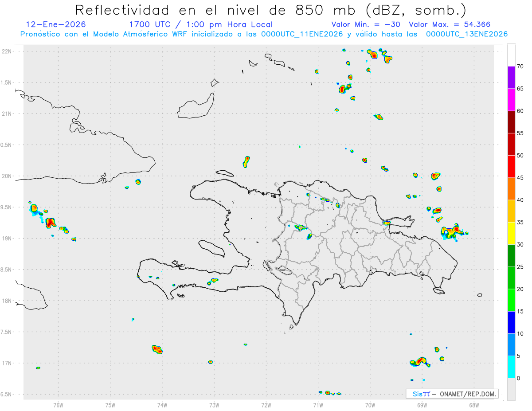Click the '22N' latitude label
This screenshot has width=532, height=411.
tap(8, 51)
